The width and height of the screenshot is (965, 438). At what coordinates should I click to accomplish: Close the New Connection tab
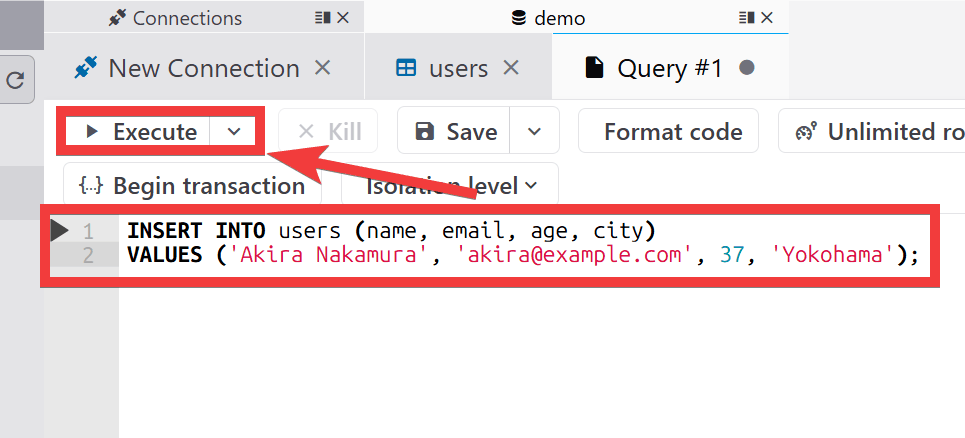322,67
